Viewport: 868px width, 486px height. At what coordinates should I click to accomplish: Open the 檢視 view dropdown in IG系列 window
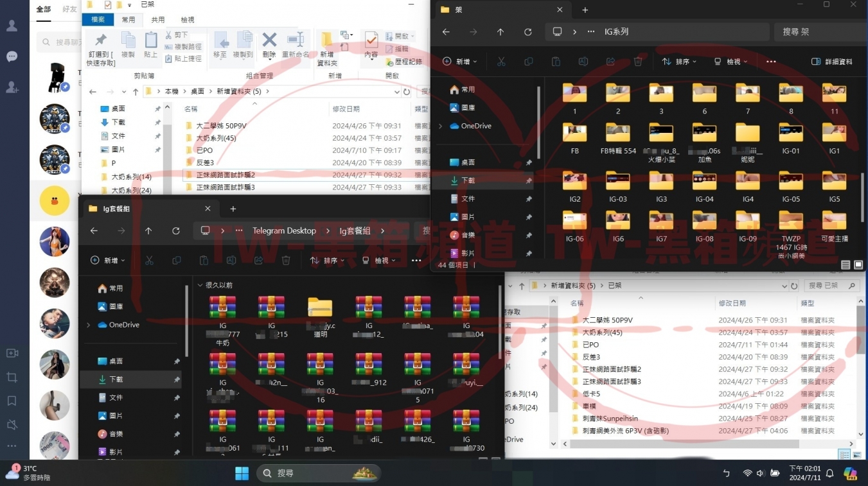pyautogui.click(x=731, y=62)
